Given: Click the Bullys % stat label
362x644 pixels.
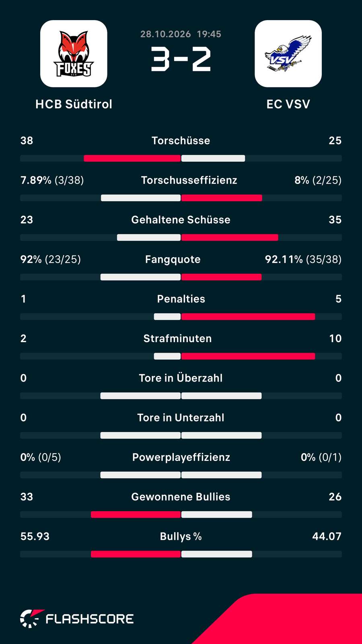Looking at the screenshot, I should click(x=181, y=537).
